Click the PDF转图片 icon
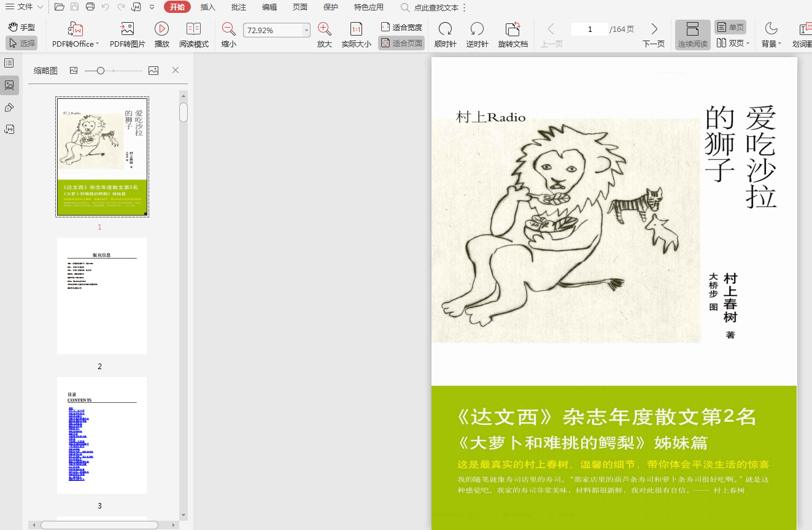This screenshot has width=812, height=530. coord(127,29)
